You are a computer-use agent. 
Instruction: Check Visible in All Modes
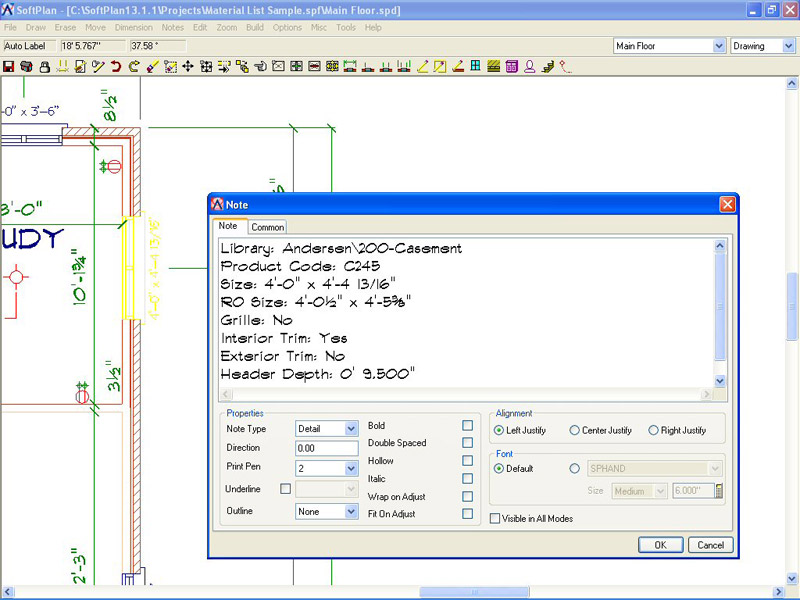(494, 518)
